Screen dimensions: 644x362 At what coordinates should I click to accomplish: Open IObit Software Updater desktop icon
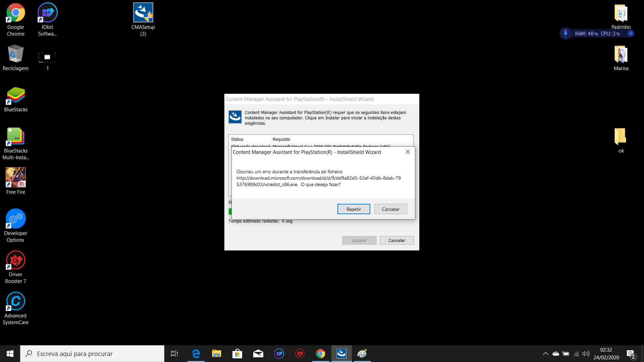pyautogui.click(x=47, y=19)
